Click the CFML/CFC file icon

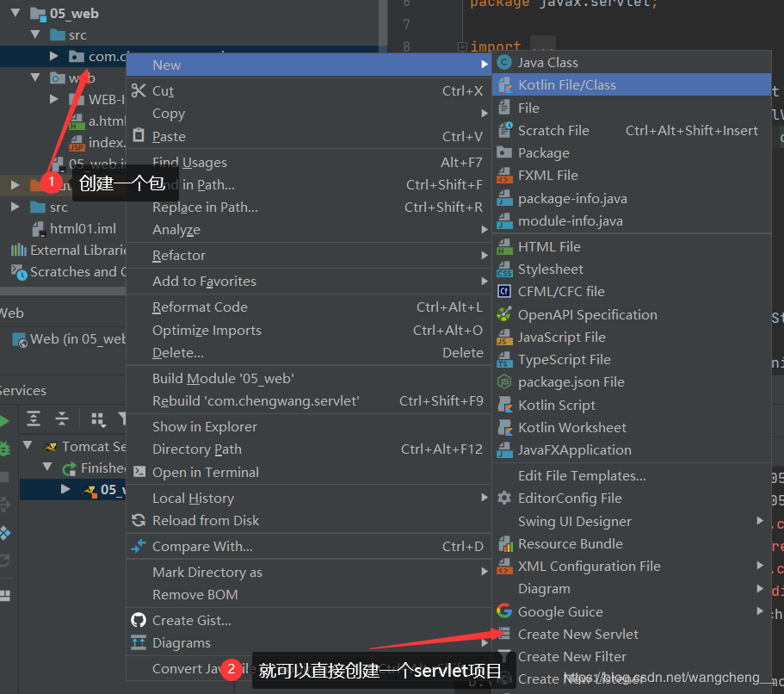pyautogui.click(x=504, y=291)
